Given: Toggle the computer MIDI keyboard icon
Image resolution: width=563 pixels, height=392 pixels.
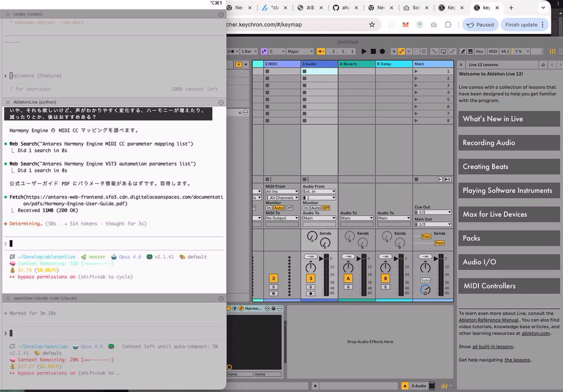Looking at the screenshot, I should coord(470,51).
